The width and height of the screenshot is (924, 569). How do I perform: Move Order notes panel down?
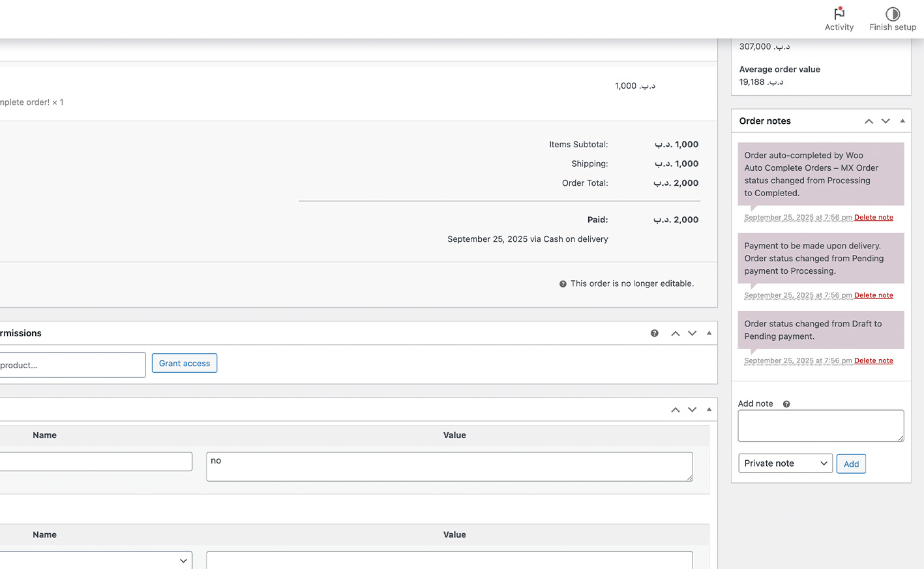pos(886,121)
